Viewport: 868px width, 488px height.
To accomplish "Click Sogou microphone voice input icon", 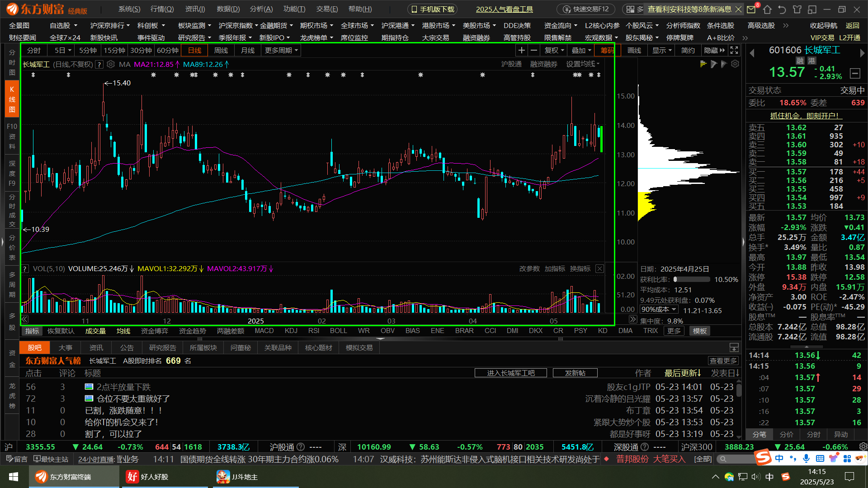I will pyautogui.click(x=806, y=459).
